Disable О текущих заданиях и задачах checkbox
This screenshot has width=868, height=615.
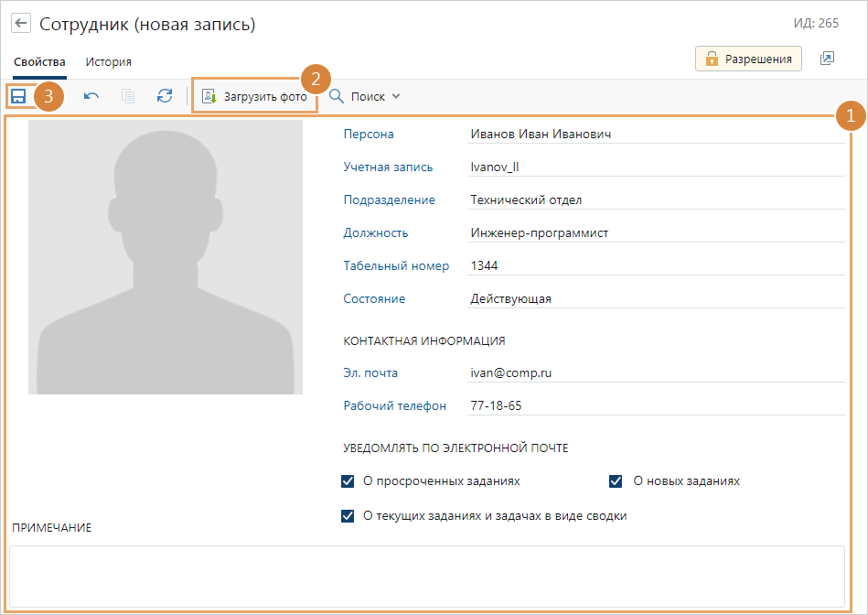click(348, 515)
